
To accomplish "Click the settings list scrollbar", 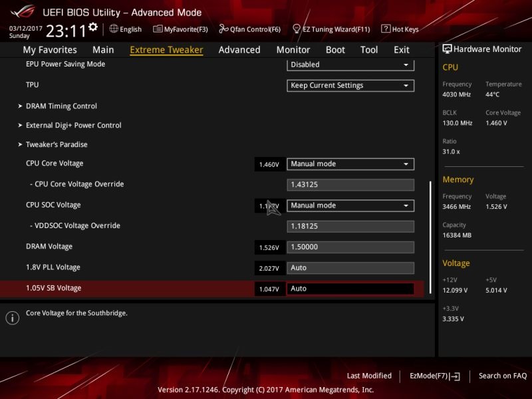I will click(x=430, y=237).
